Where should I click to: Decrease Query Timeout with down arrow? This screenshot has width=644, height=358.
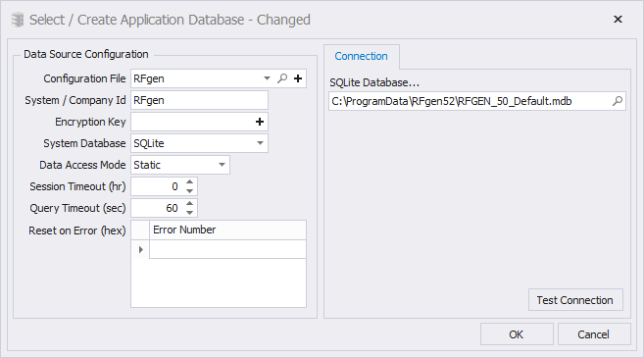tap(189, 213)
